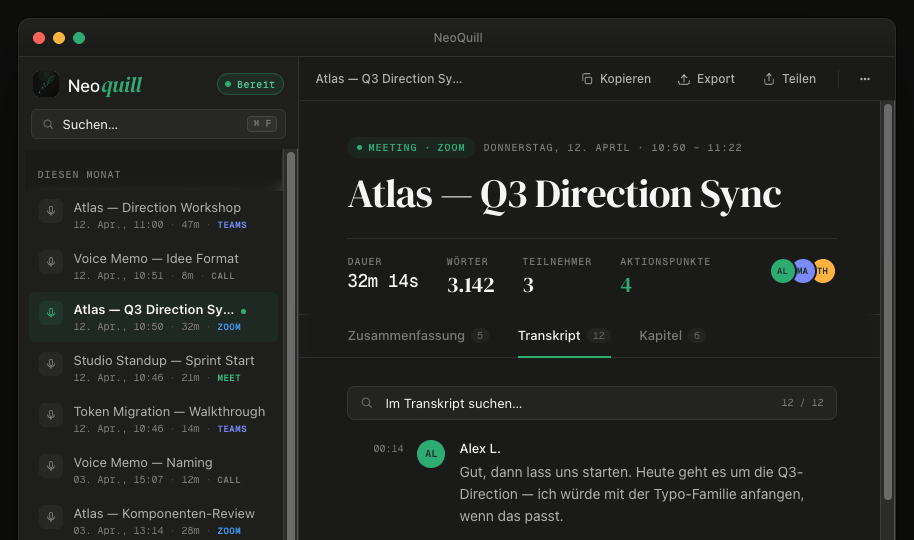
Task: Click the Teilen share icon
Action: coord(769,79)
